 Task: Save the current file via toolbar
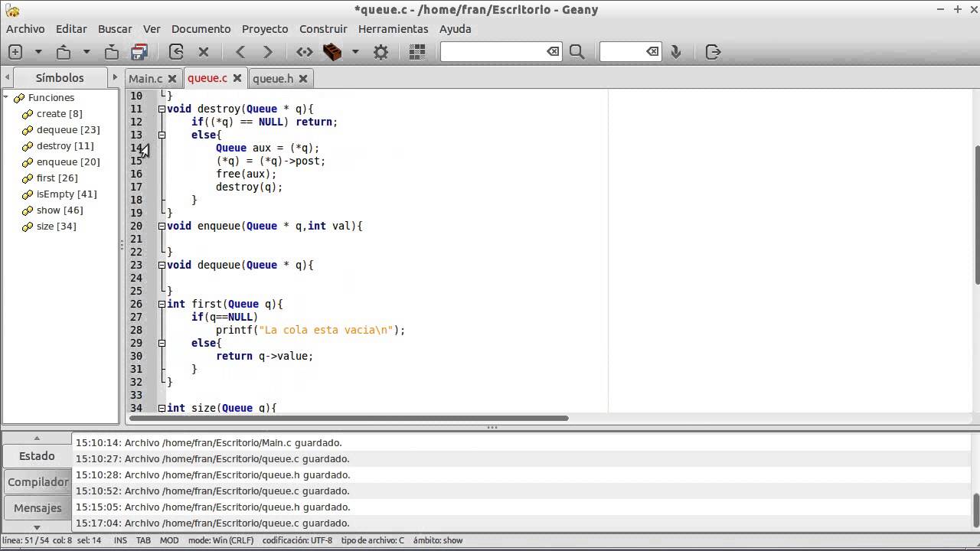click(112, 52)
